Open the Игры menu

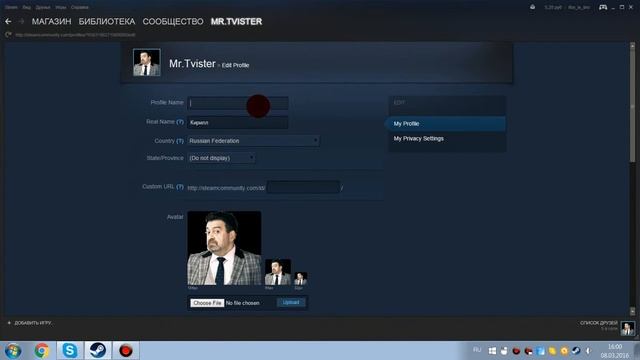pyautogui.click(x=61, y=7)
